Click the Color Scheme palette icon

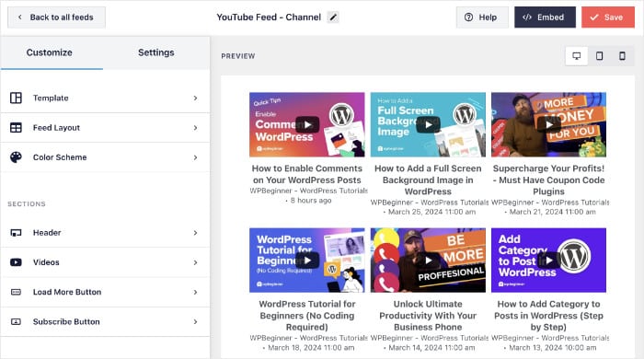pos(16,157)
